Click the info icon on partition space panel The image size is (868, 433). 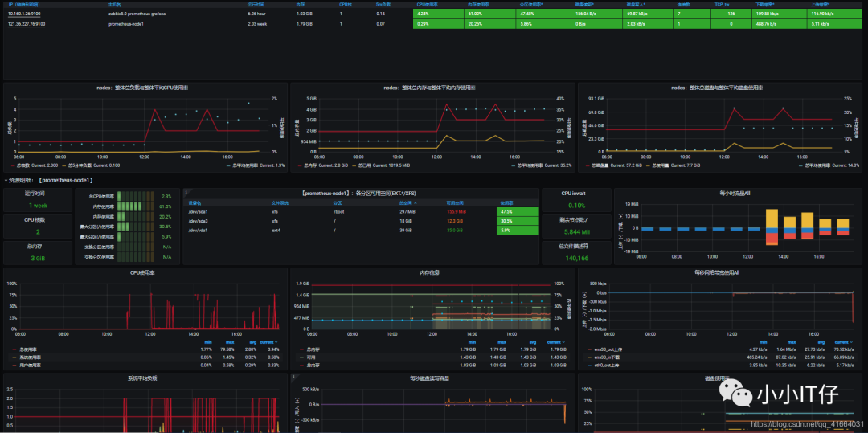[185, 190]
